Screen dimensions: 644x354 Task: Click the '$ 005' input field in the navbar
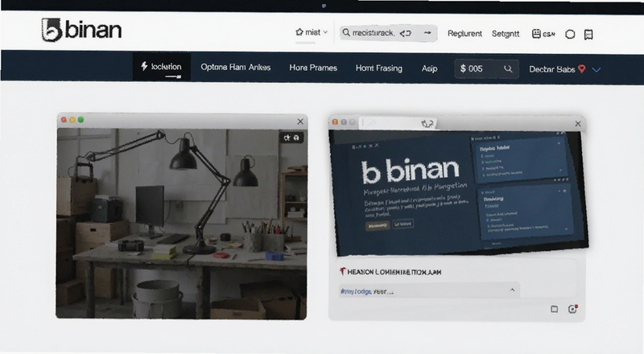coord(486,68)
